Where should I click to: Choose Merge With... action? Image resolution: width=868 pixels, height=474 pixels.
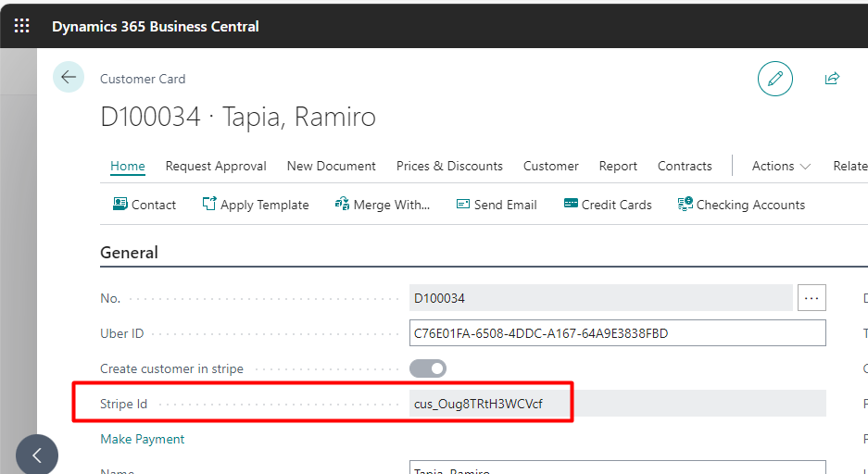tap(382, 205)
